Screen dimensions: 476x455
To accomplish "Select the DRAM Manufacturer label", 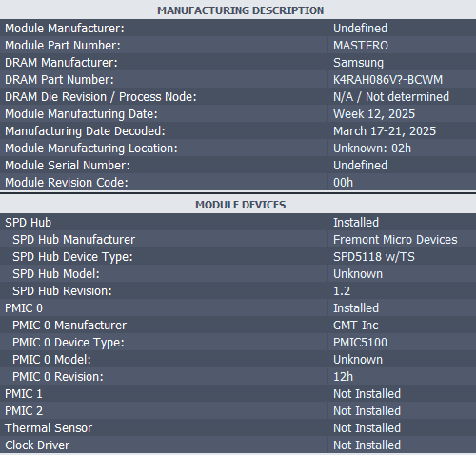I will coord(61,63).
